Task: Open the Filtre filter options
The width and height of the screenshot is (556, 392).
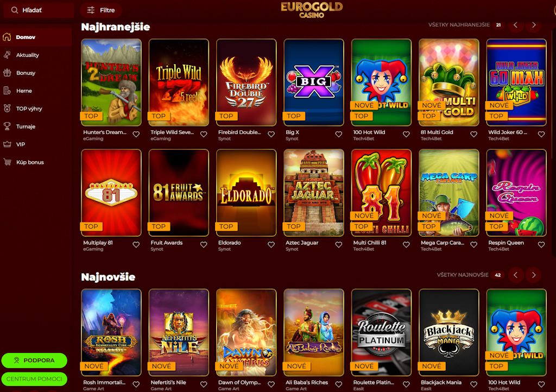Action: point(101,10)
